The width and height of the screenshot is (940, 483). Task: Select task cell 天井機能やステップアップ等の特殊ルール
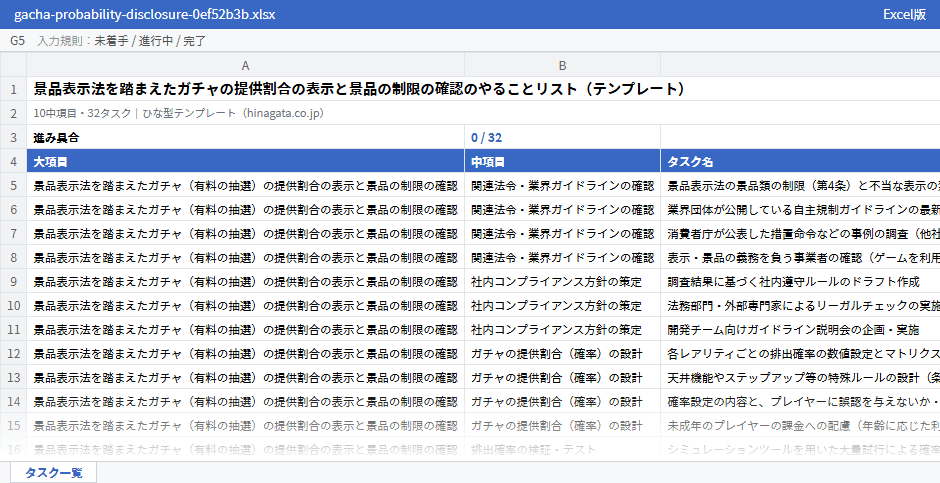point(800,378)
